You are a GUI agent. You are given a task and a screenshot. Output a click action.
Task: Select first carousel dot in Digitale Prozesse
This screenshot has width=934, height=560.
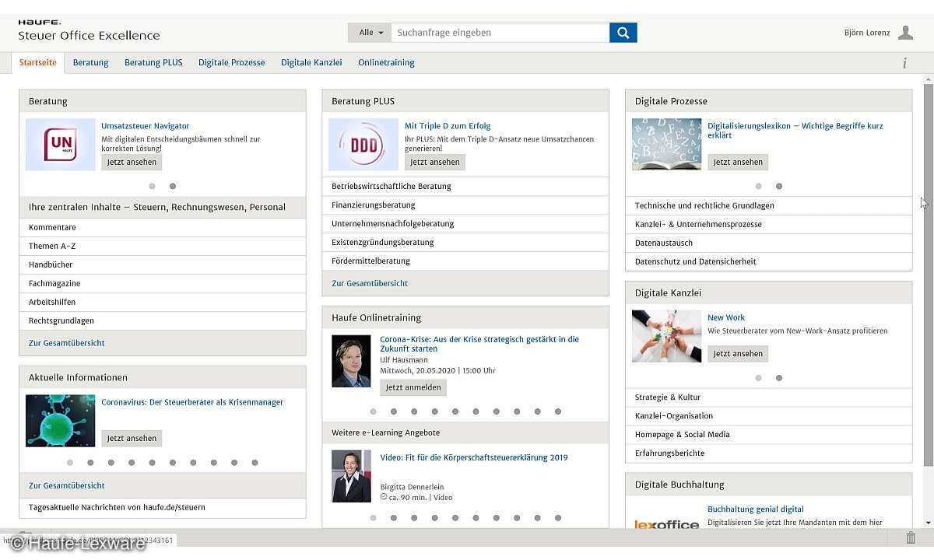click(x=758, y=187)
